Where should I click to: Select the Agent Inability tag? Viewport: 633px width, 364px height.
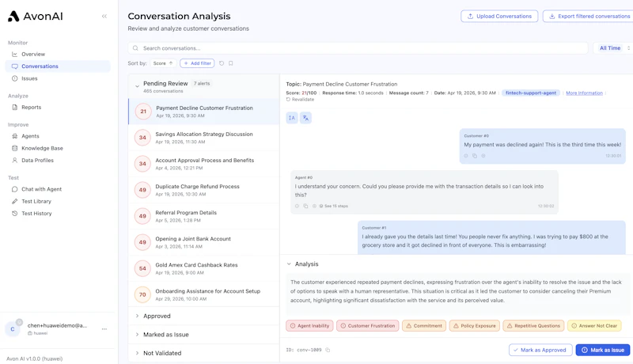click(x=309, y=326)
